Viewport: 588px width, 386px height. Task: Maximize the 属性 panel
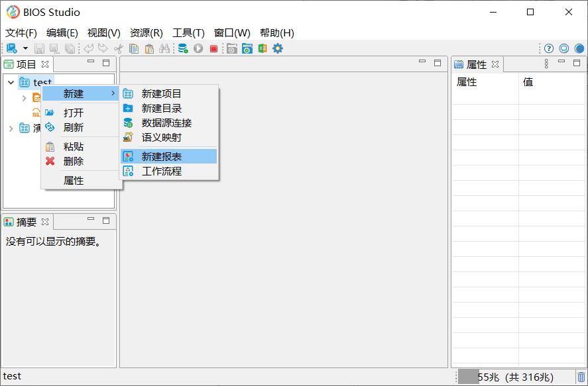[577, 63]
